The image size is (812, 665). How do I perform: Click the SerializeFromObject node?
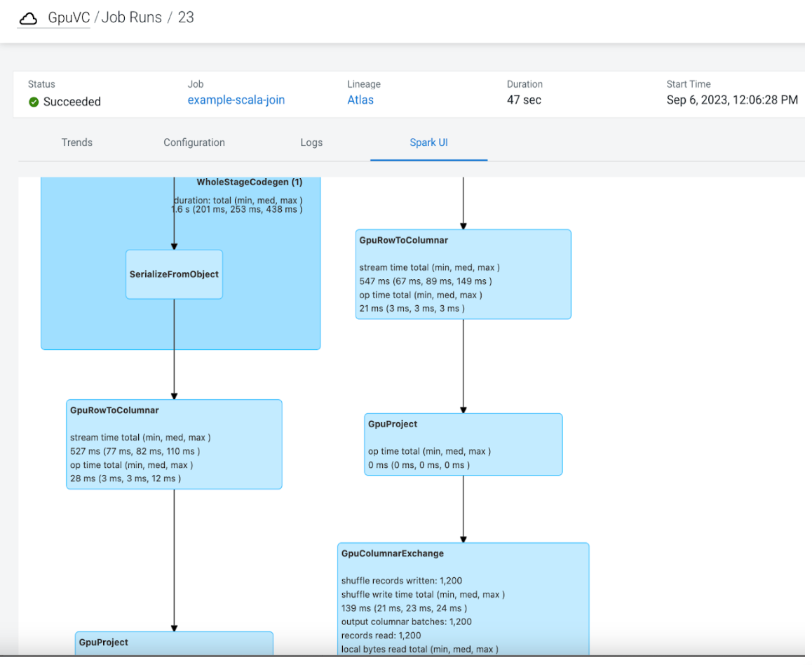174,274
